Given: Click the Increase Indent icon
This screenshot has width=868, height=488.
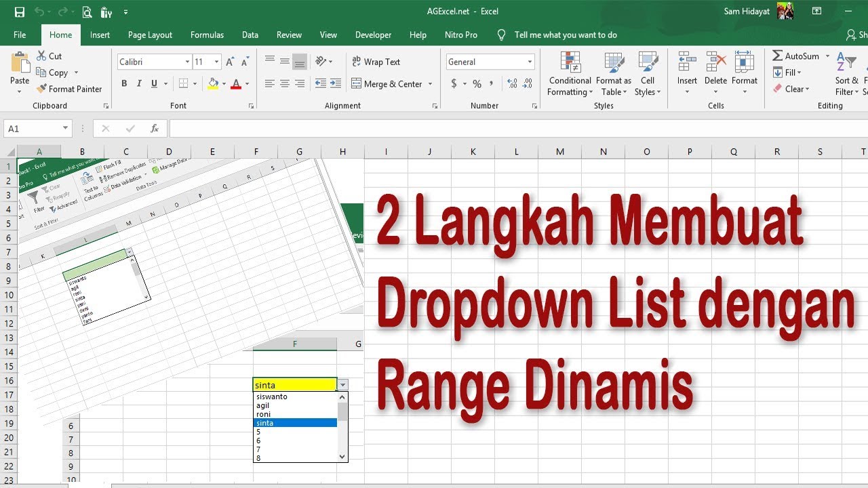Looking at the screenshot, I should coord(337,84).
